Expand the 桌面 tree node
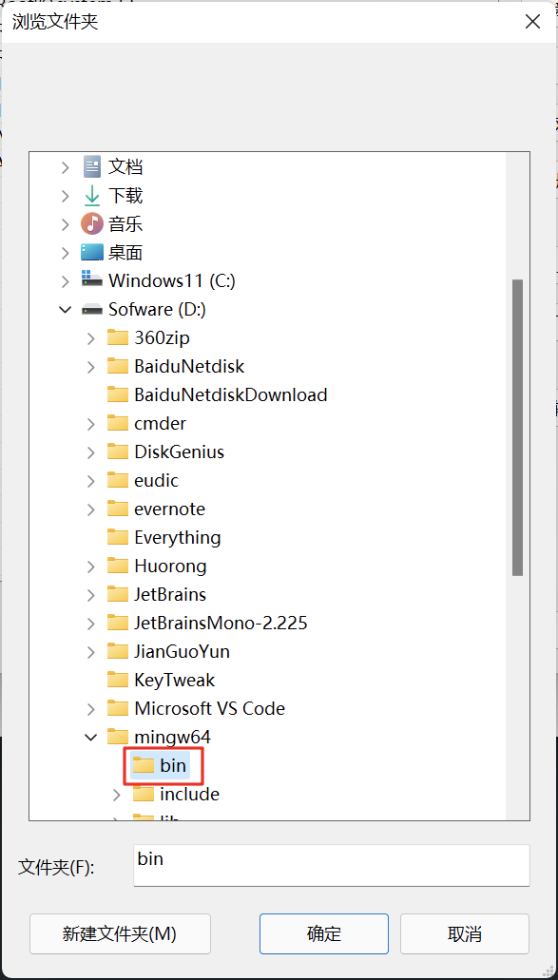The height and width of the screenshot is (980, 558). [66, 253]
